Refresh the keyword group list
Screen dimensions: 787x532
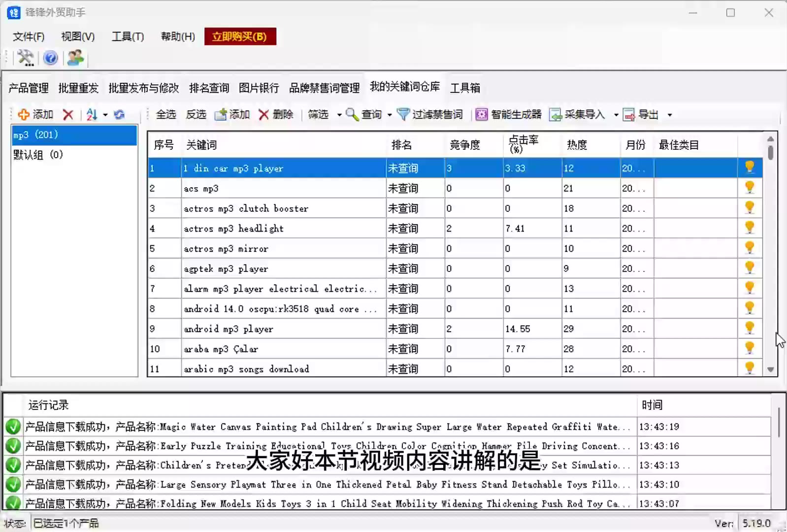[x=119, y=115]
